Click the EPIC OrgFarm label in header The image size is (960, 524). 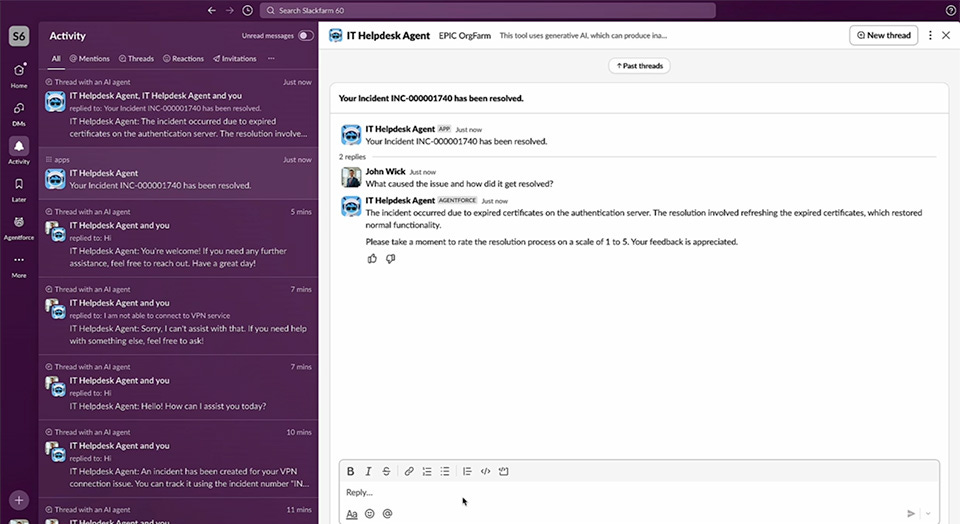[x=465, y=36]
